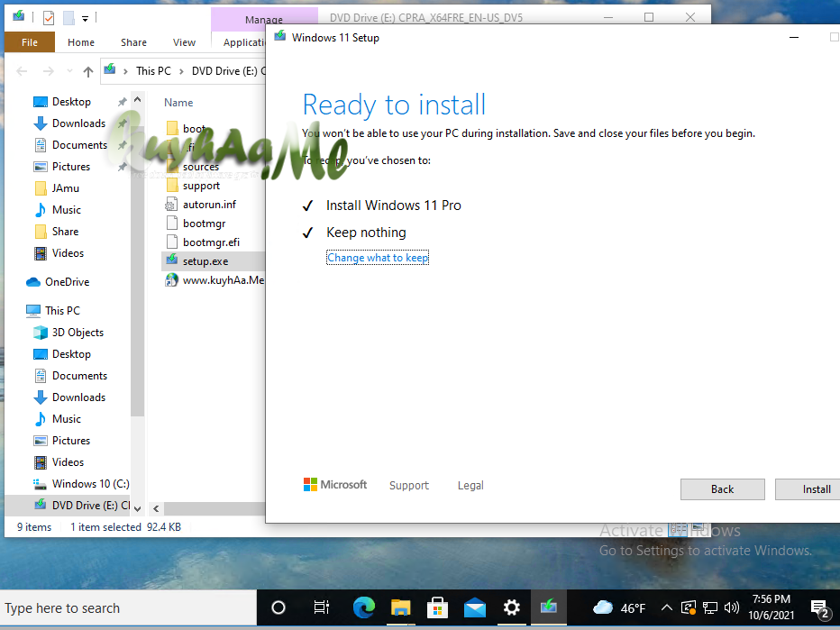The image size is (840, 630).
Task: Open the Mail app from taskbar
Action: click(x=475, y=607)
